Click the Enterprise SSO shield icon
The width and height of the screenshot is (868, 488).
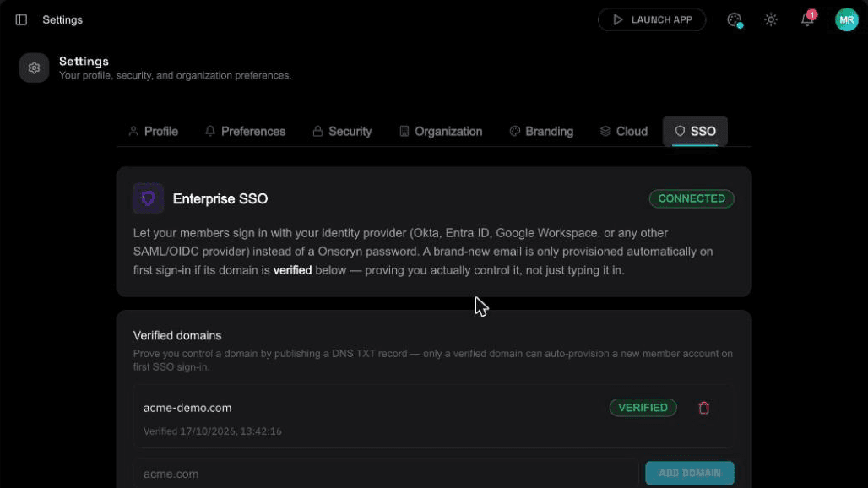pyautogui.click(x=149, y=198)
